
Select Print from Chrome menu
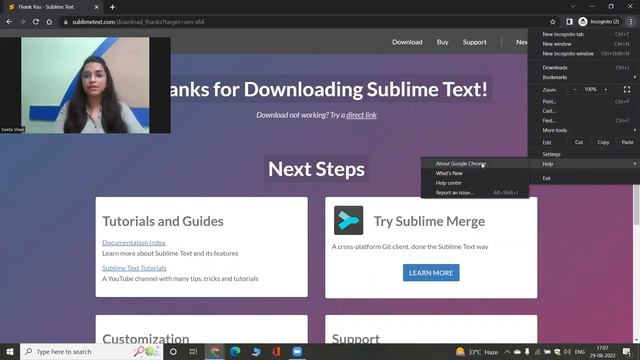click(584, 101)
